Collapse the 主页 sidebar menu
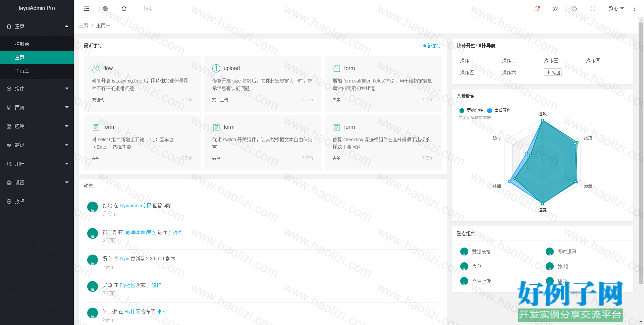 (67, 26)
